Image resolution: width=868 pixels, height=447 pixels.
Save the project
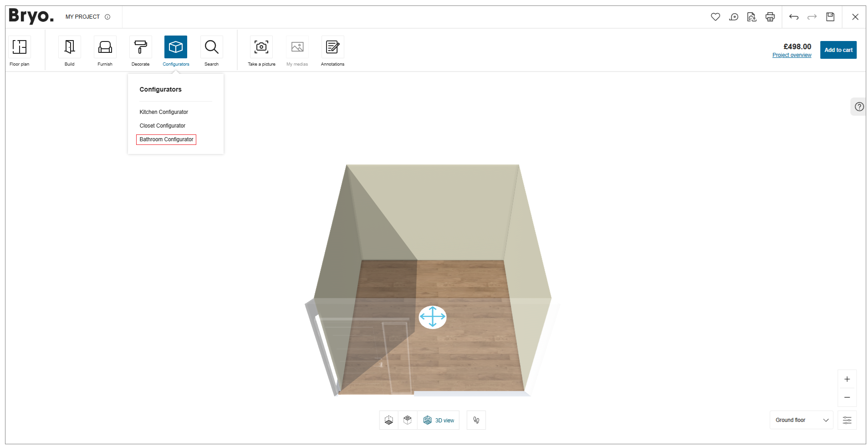[830, 17]
